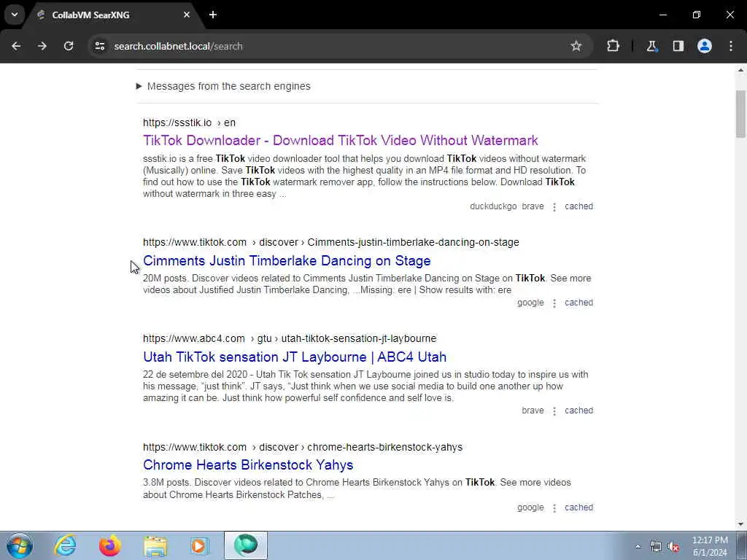Open cached copy of Justin Timberlake result
This screenshot has height=560, width=747.
coord(578,303)
